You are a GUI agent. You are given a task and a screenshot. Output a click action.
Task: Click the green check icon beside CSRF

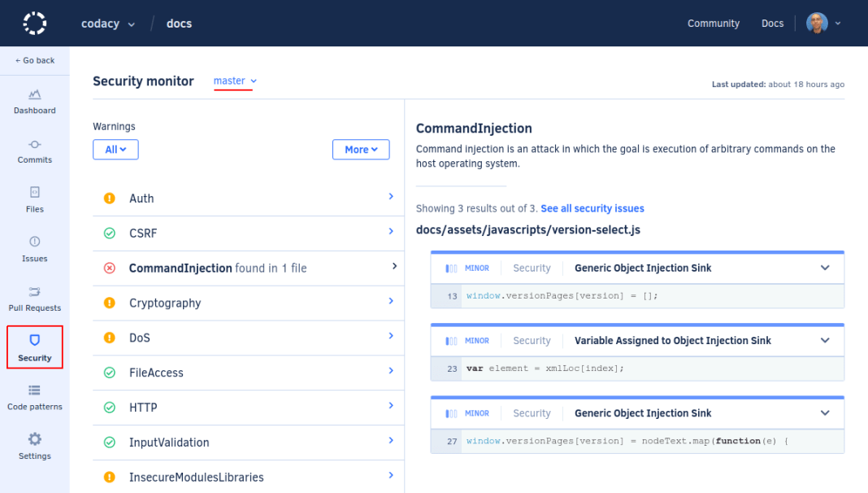pos(110,233)
